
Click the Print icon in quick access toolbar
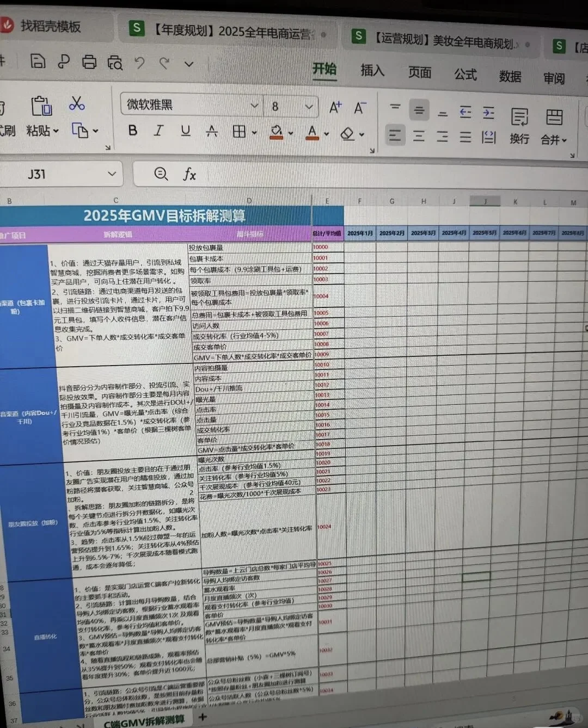pyautogui.click(x=89, y=61)
